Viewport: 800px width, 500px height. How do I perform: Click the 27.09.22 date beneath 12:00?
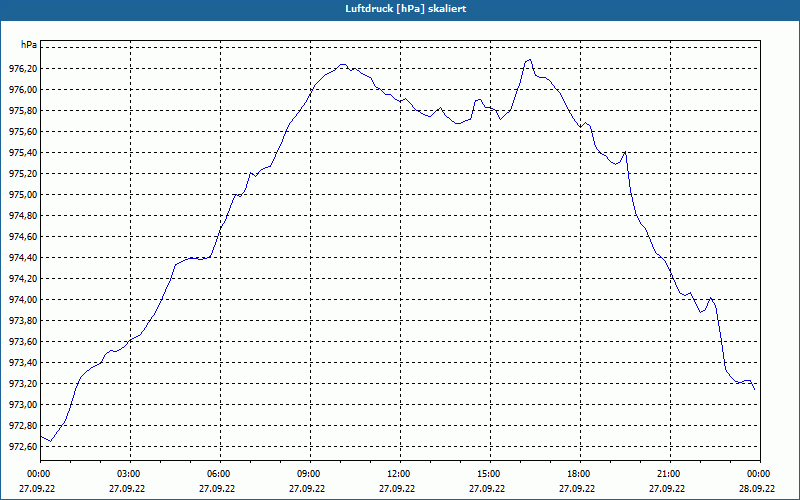[x=397, y=488]
